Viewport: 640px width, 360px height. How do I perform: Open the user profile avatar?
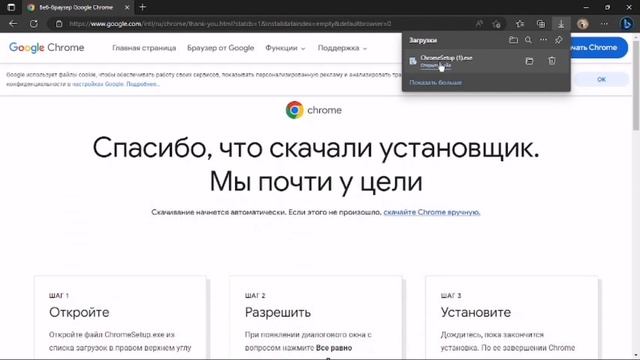pyautogui.click(x=582, y=24)
